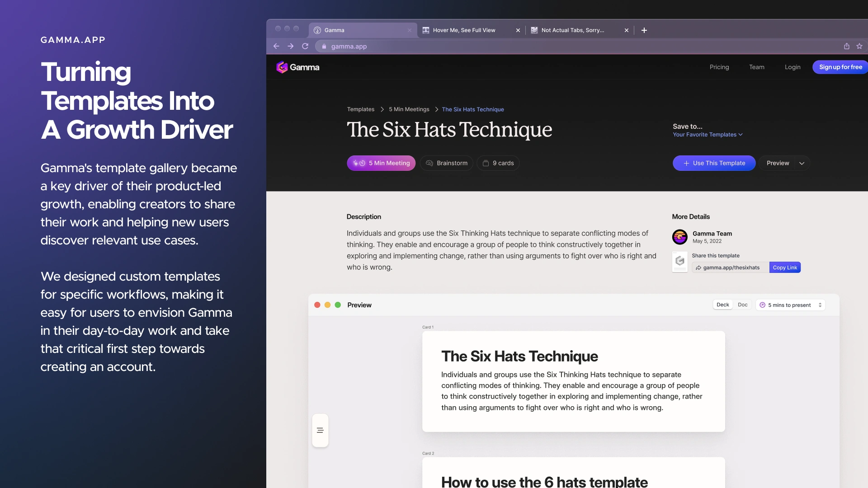868x488 pixels.
Task: Switch the preview to Deck view
Action: [x=723, y=305]
